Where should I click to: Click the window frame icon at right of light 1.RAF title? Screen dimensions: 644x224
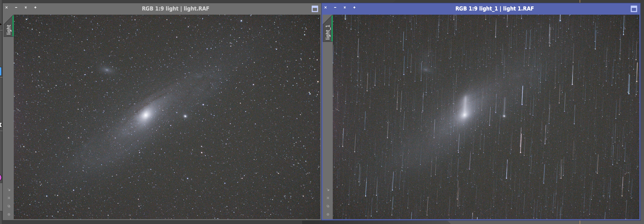coord(634,9)
